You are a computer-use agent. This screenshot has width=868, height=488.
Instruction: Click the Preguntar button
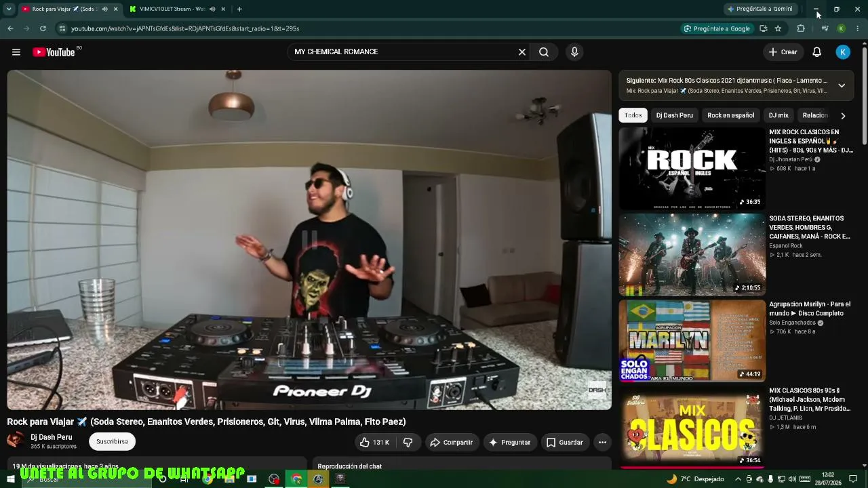point(509,443)
